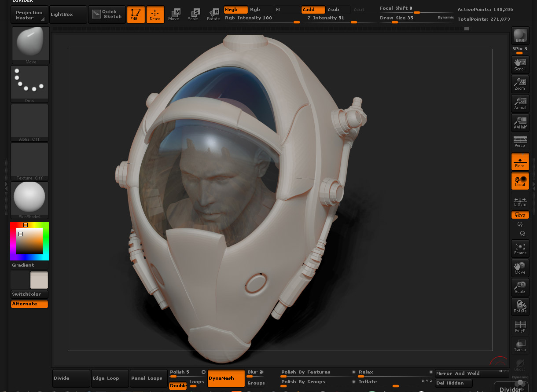Click the AAHalf icon
The height and width of the screenshot is (392, 537).
coord(520,122)
